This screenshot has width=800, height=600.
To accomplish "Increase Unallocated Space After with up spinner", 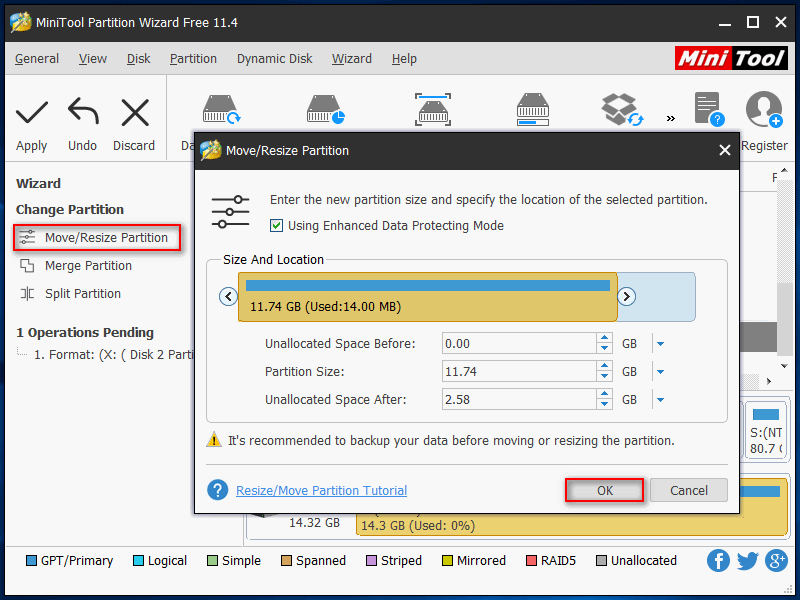I will point(604,394).
